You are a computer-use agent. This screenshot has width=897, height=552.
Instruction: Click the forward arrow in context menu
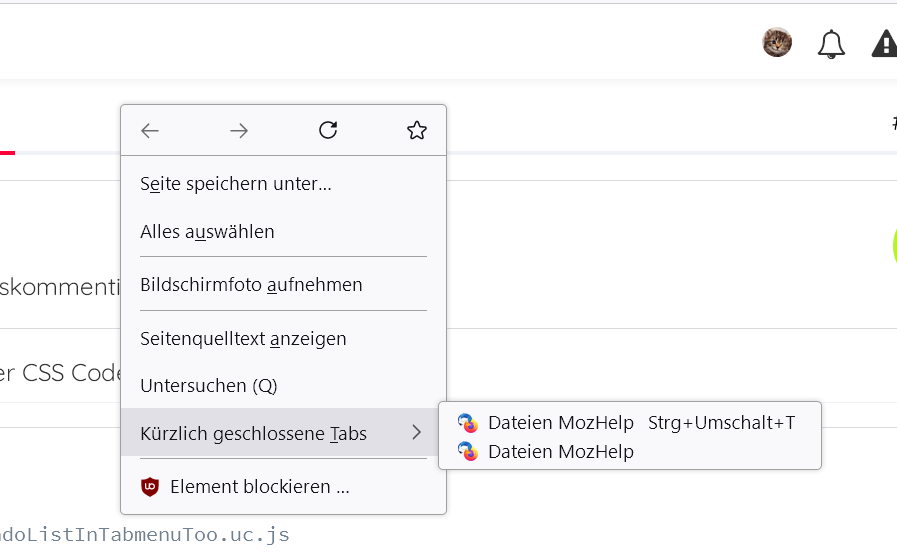tap(239, 131)
